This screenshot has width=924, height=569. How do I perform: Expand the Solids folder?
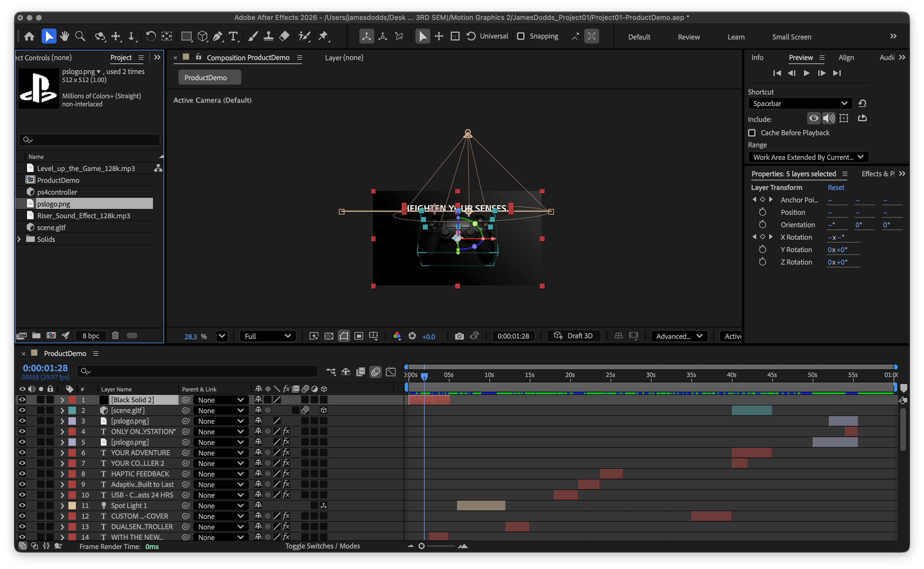(19, 239)
